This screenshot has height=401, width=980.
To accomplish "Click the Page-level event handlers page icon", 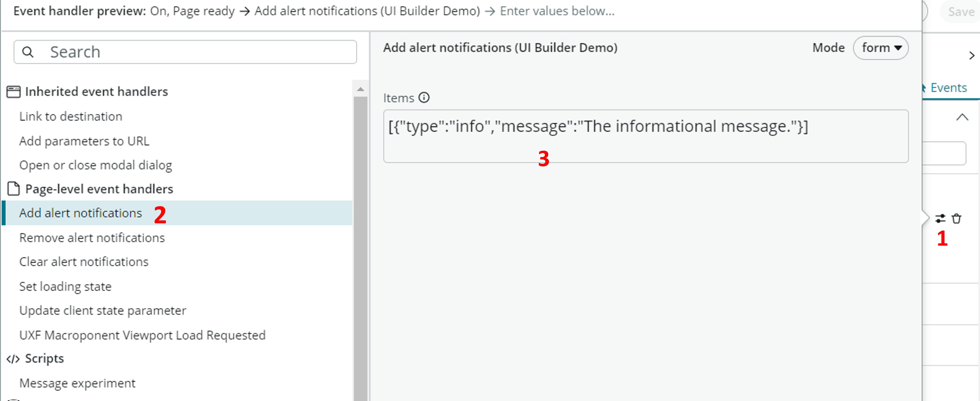I will 13,189.
